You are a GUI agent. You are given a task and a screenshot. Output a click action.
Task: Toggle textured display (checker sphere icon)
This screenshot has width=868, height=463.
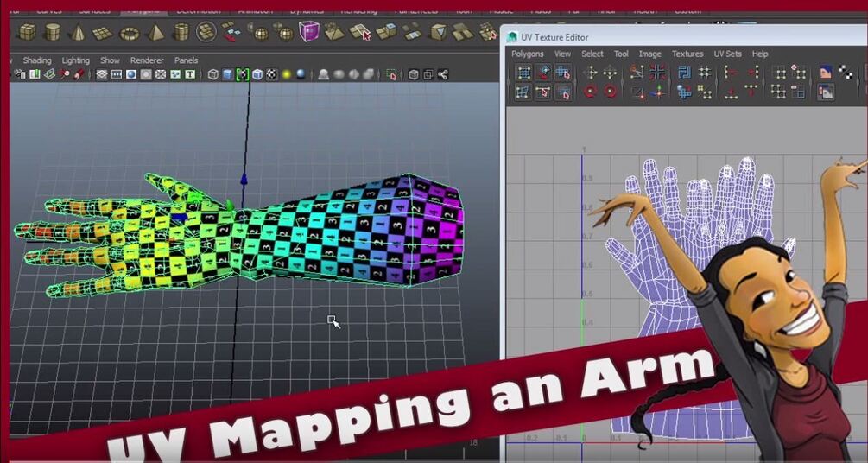(272, 74)
